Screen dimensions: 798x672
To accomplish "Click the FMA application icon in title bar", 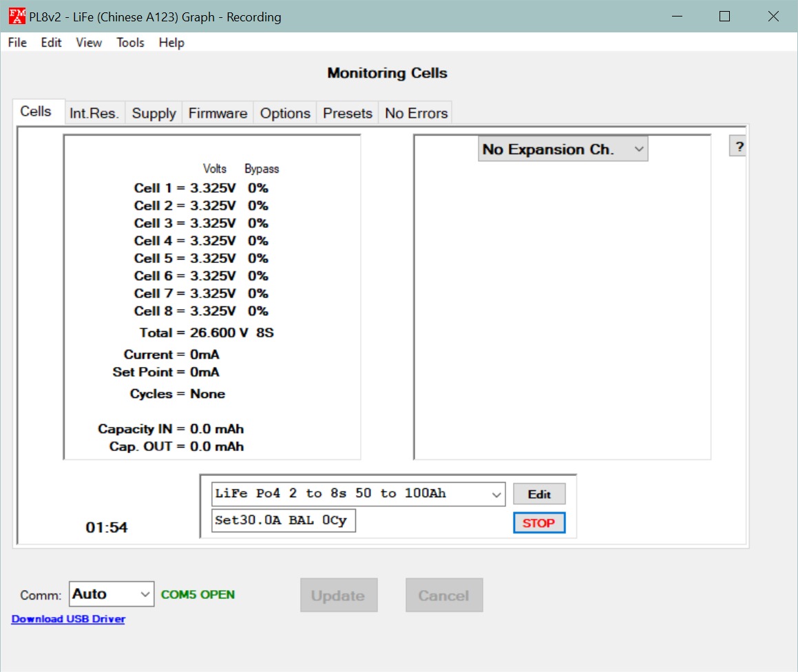I will click(17, 17).
